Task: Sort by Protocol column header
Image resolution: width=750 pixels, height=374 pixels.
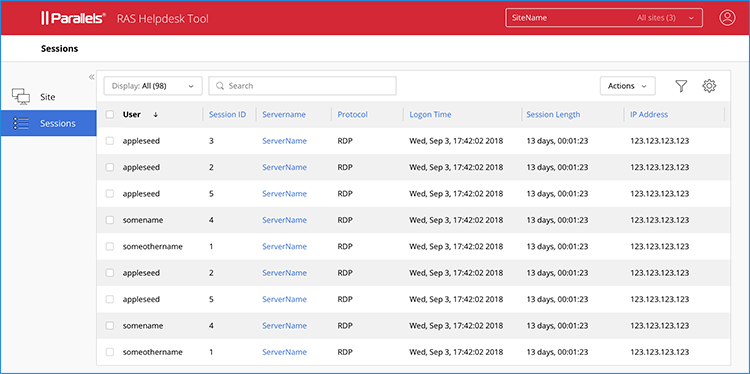Action: (x=353, y=115)
